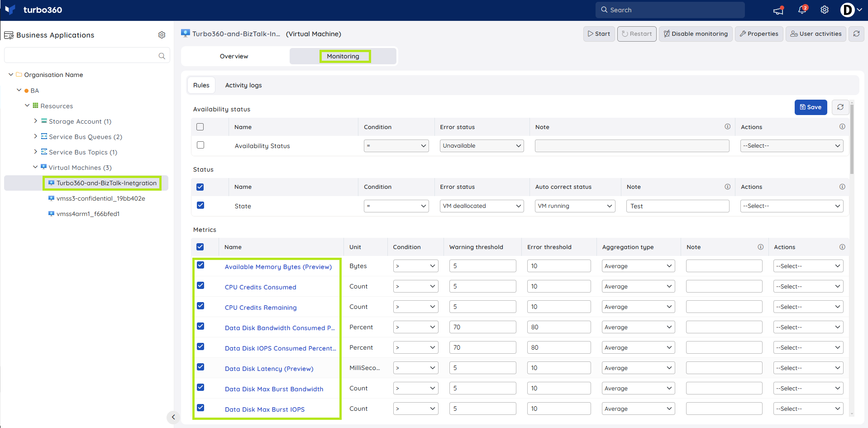Open Data Disk Max Burst IOPS link
The image size is (868, 428).
265,409
